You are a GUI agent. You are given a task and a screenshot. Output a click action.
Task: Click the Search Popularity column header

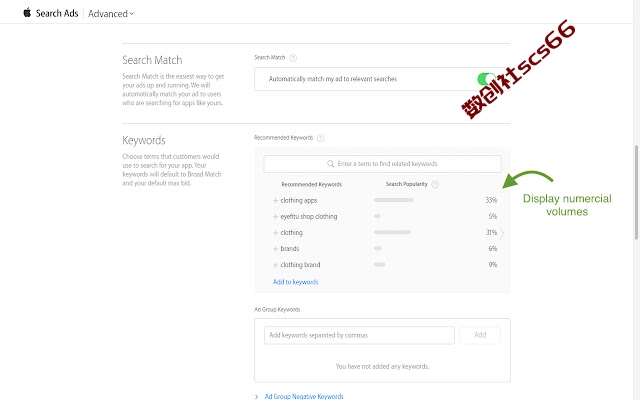[407, 184]
